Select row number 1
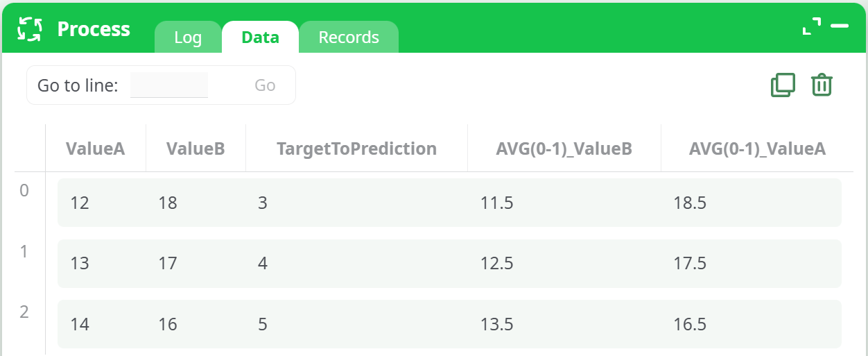This screenshot has width=868, height=356. pyautogui.click(x=24, y=251)
